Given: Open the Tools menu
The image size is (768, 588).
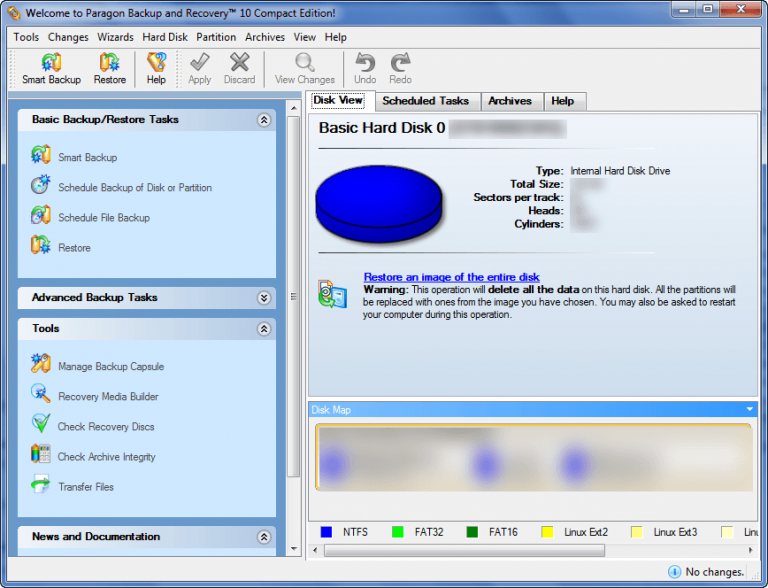Looking at the screenshot, I should pyautogui.click(x=26, y=37).
